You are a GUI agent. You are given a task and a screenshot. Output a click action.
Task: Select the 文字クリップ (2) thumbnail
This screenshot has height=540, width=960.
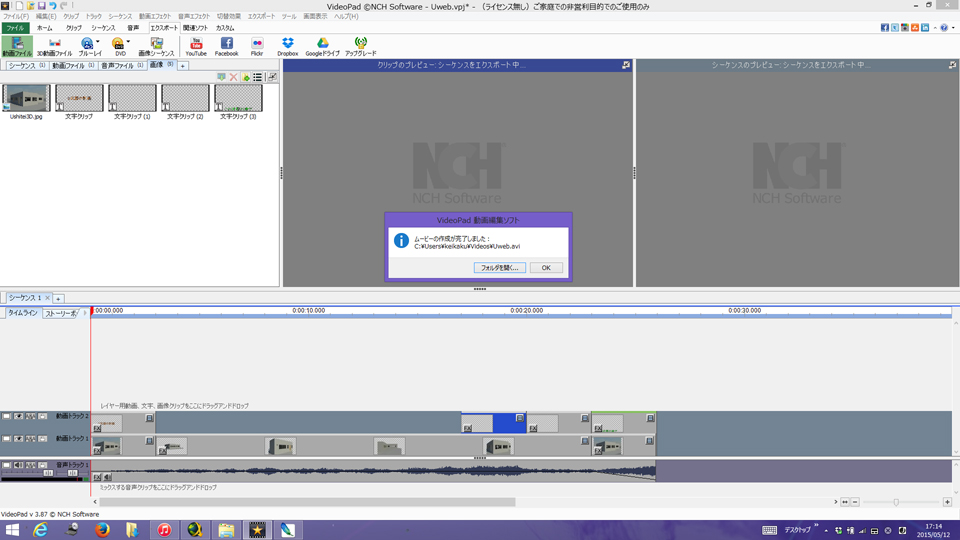[186, 98]
